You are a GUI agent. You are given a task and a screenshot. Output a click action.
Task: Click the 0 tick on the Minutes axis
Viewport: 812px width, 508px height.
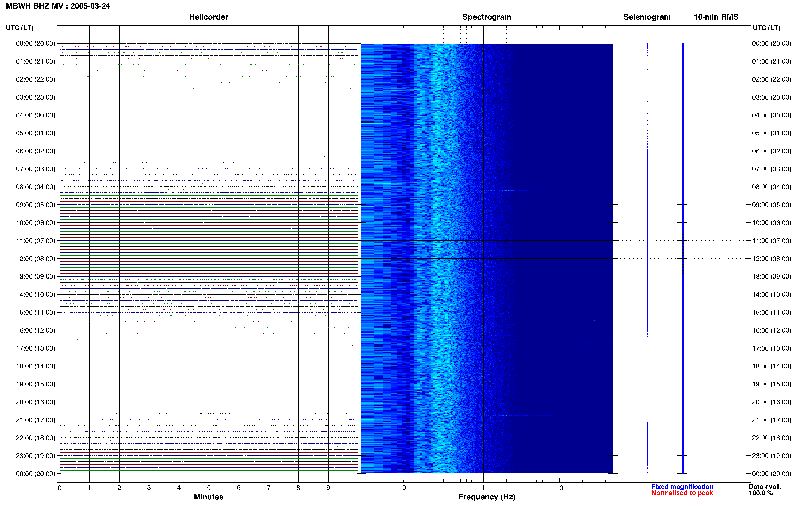tap(59, 487)
